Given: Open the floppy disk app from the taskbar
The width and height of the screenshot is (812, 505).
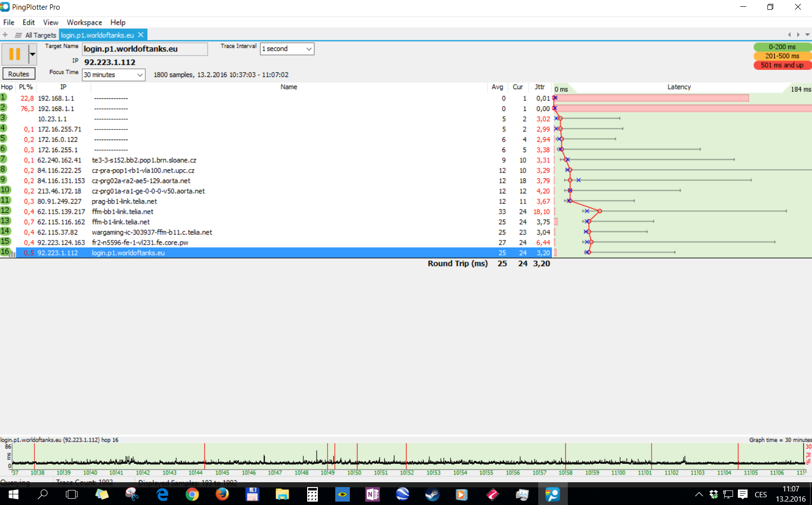Looking at the screenshot, I should 252,494.
